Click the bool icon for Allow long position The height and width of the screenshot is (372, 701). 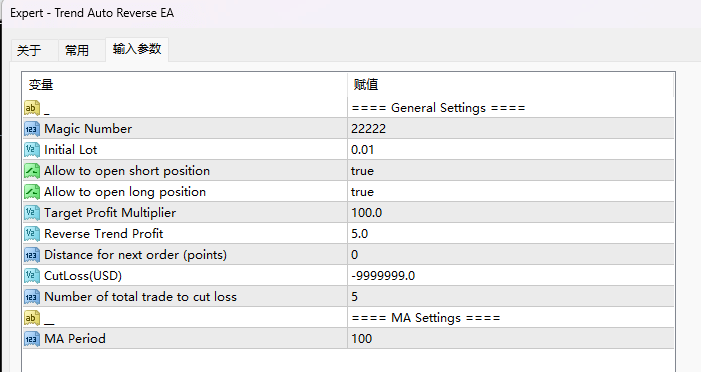(x=32, y=192)
